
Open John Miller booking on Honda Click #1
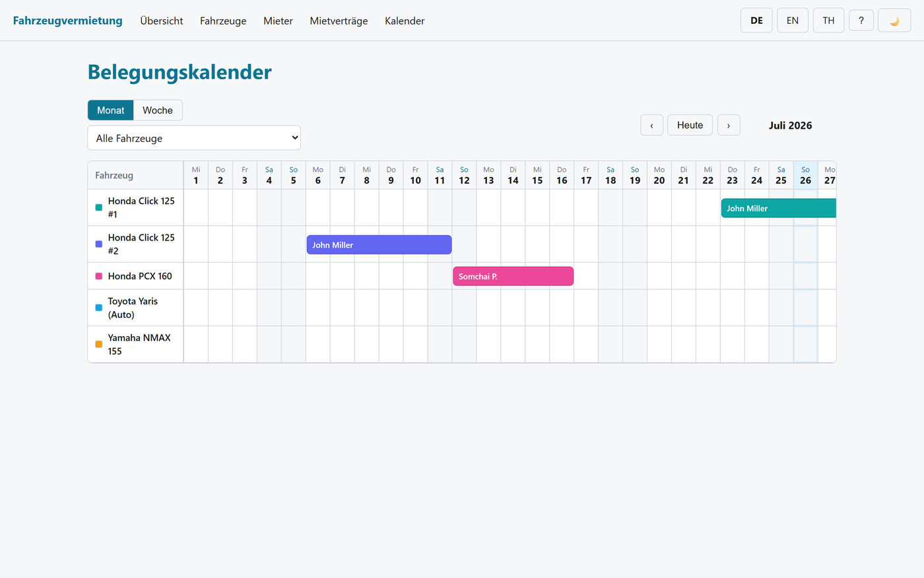coord(779,208)
